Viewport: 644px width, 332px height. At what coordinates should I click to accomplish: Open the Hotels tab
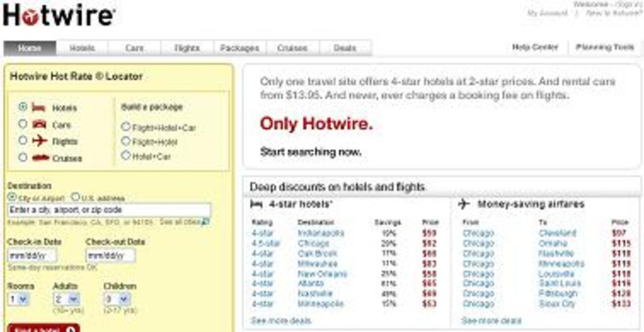point(82,48)
